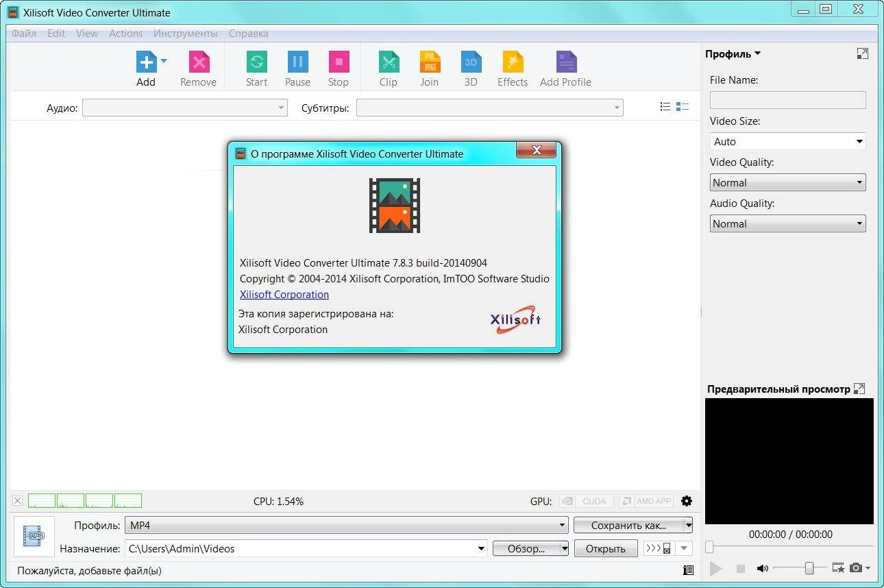Expand the Профиль panel toggle icon
Screen dimensions: 884x588
pyautogui.click(x=863, y=54)
